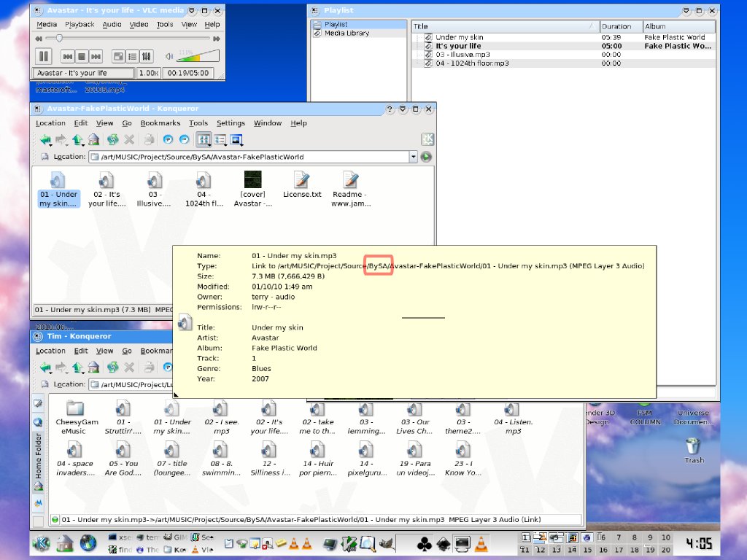The image size is (747, 560).
Task: Click the globe web browser panel icon
Action: tap(88, 542)
